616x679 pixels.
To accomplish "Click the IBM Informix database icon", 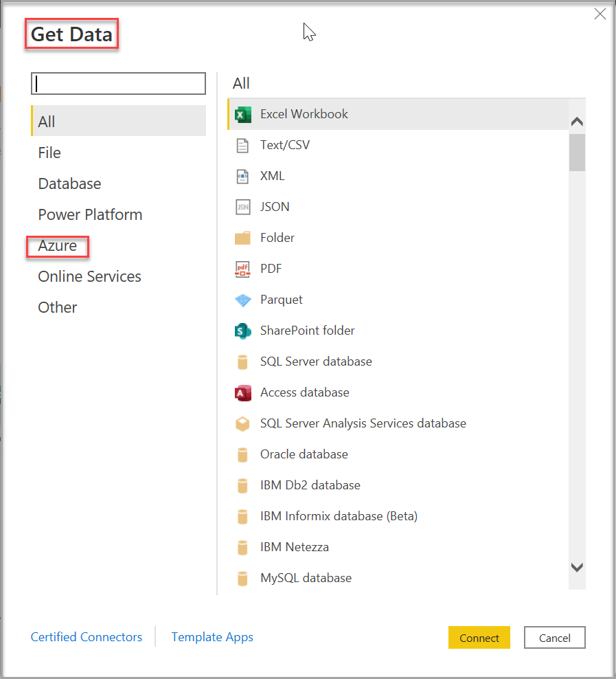I will coord(242,517).
